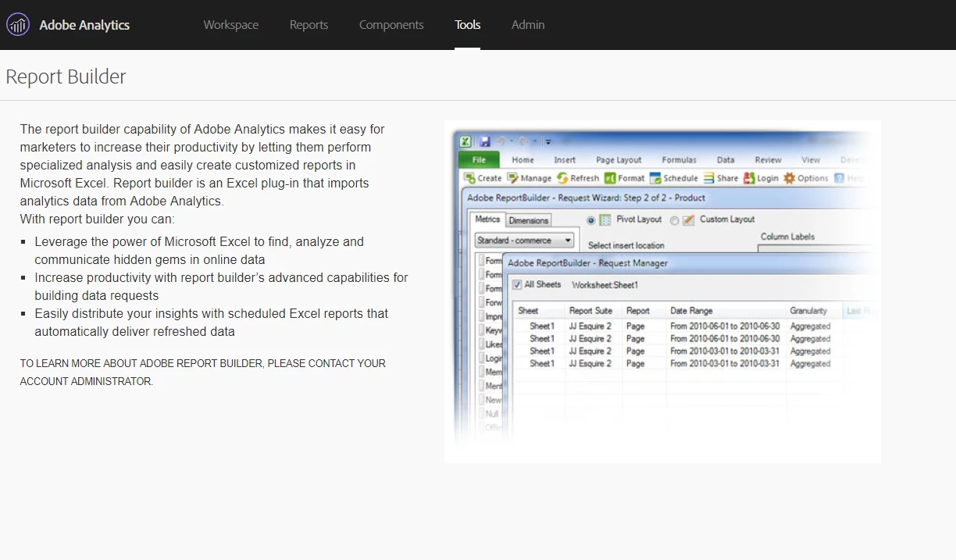The height and width of the screenshot is (560, 956).
Task: Click the Adobe Analytics logo icon
Action: pos(18,25)
